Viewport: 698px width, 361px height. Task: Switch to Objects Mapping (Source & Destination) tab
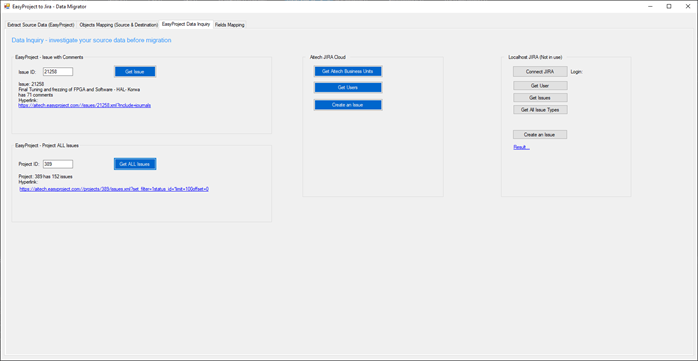(x=118, y=25)
